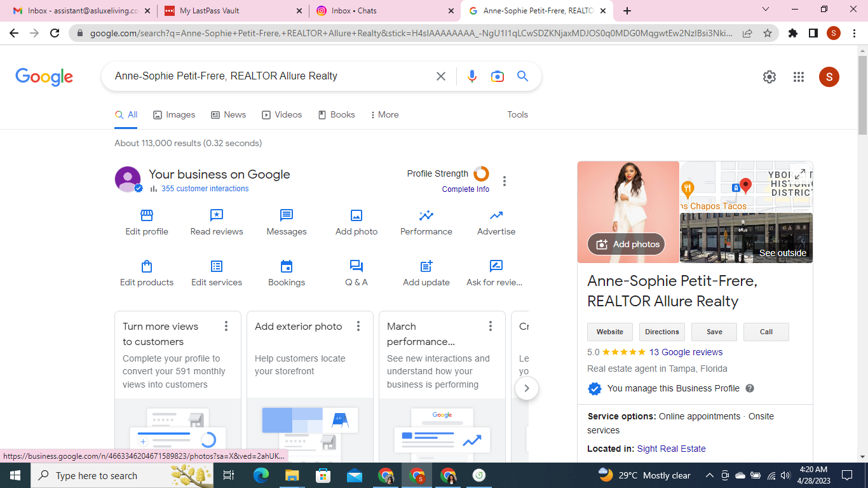This screenshot has width=868, height=488.
Task: Click the See outside street view thumbnail
Action: pyautogui.click(x=746, y=238)
